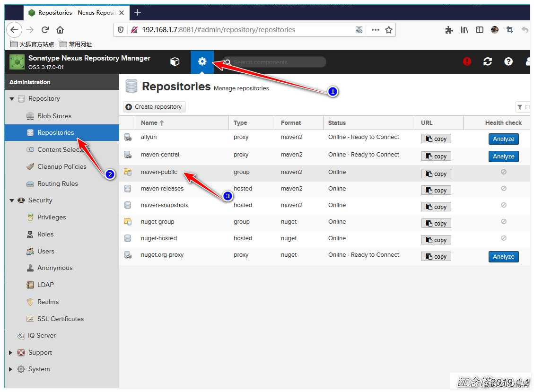Screen dimensions: 534x392
Task: Open Privileges under Security
Action: [x=52, y=218]
